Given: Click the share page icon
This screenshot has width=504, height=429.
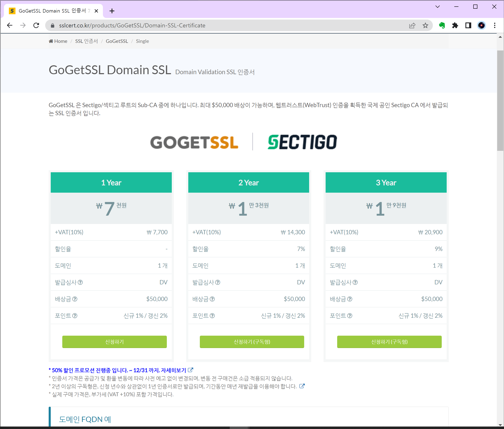Looking at the screenshot, I should tap(412, 25).
